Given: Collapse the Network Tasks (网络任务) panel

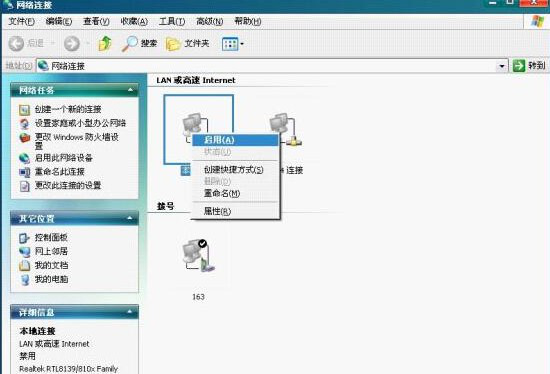Looking at the screenshot, I should pos(130,90).
